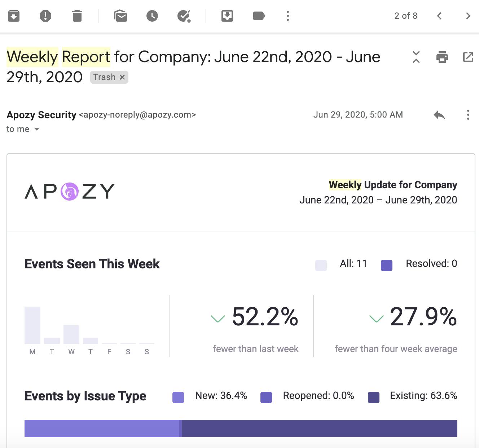Screen dimensions: 479x448
Task: Open email in a new window
Action: click(468, 57)
